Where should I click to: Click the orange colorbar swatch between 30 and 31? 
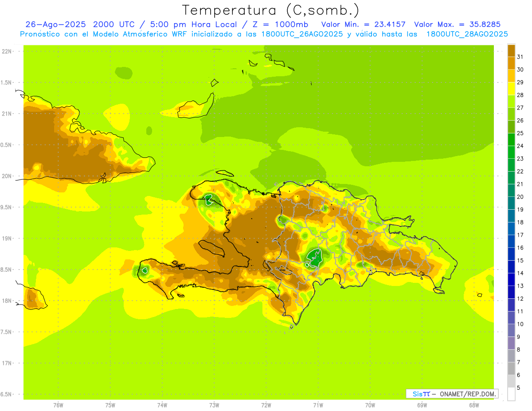point(511,63)
